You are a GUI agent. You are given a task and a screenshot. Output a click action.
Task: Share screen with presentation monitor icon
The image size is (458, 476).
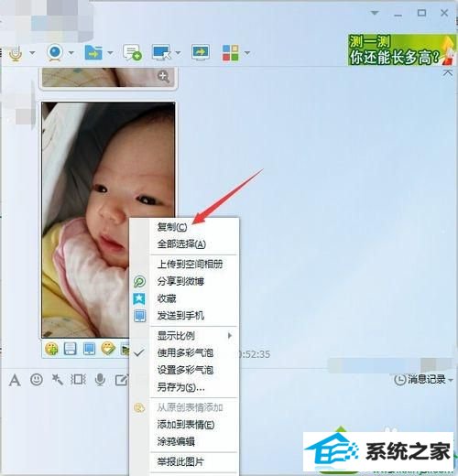point(201,52)
